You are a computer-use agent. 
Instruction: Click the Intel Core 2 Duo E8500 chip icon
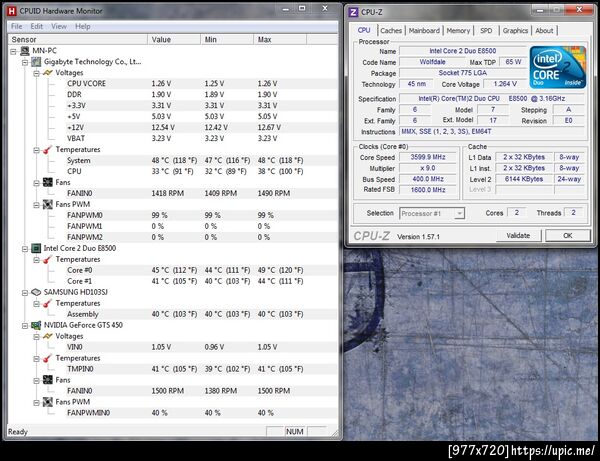[x=36, y=248]
